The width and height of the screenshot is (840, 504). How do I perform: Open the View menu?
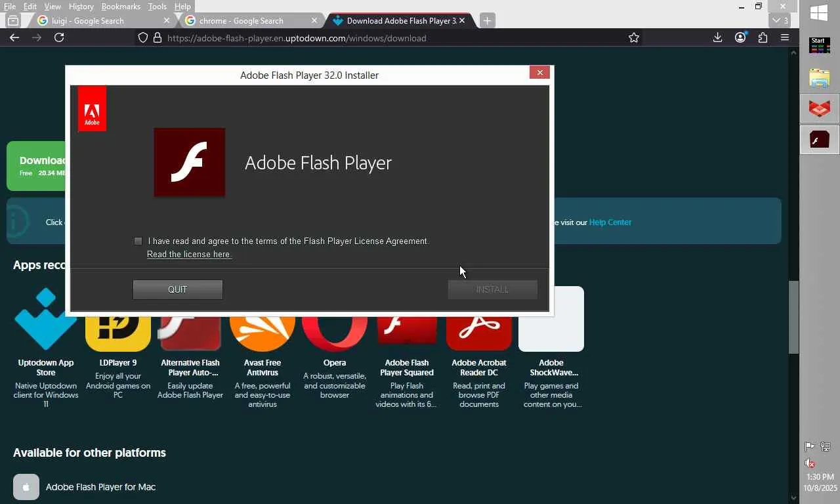click(52, 7)
